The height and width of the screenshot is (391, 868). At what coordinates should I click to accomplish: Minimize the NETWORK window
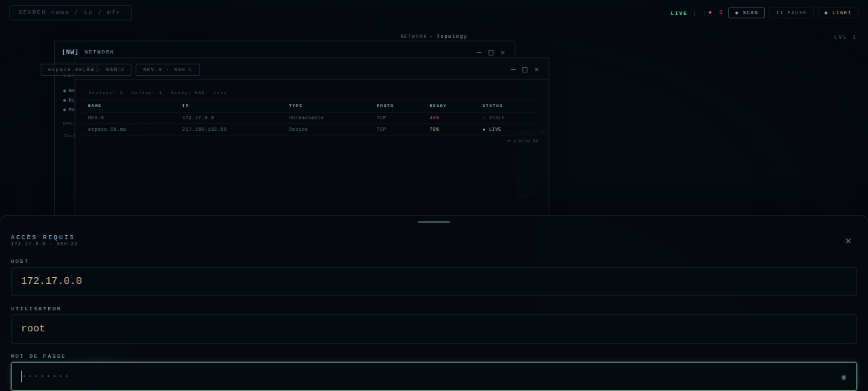point(479,52)
